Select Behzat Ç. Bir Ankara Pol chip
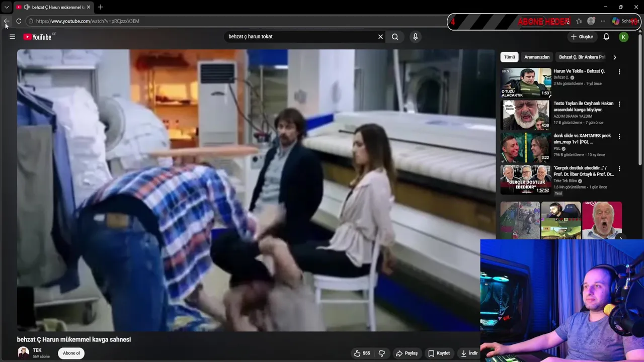This screenshot has height=362, width=644. click(x=582, y=57)
